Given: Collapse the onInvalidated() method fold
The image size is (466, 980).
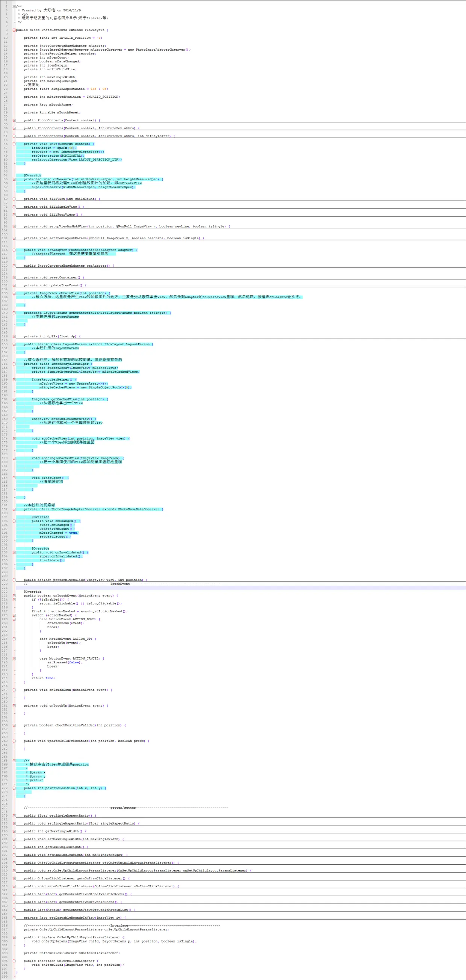Looking at the screenshot, I should [14, 552].
